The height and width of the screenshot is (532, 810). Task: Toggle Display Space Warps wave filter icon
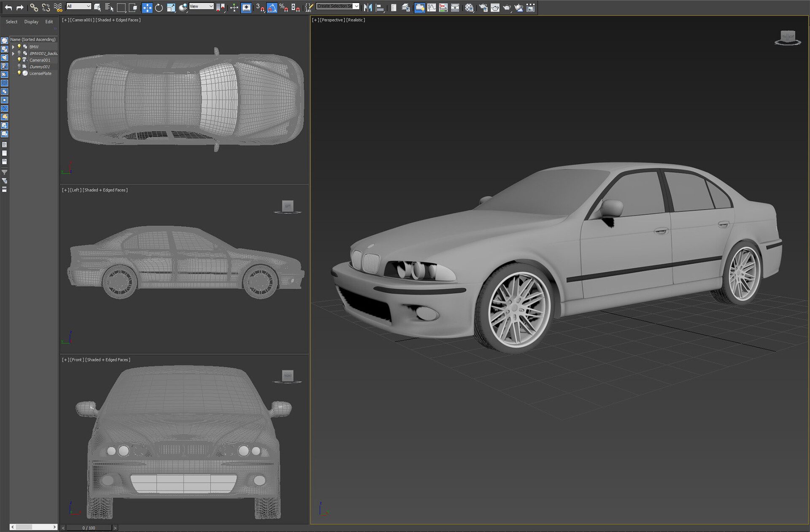coord(5,83)
